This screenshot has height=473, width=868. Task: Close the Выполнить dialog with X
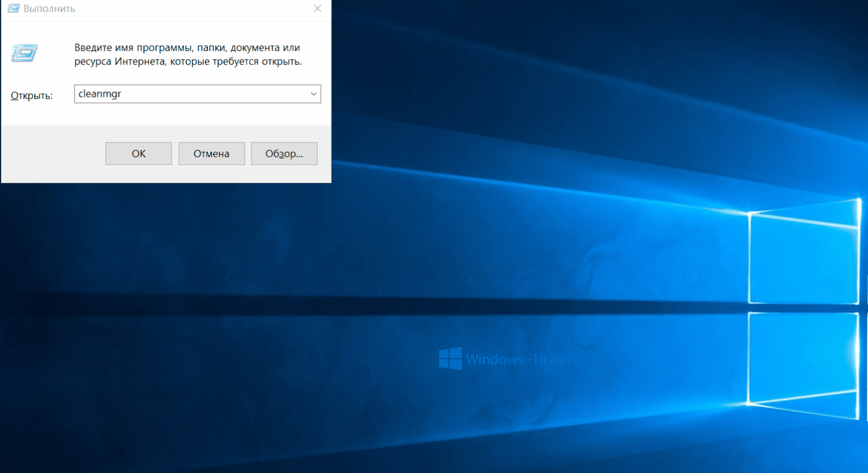click(x=318, y=9)
